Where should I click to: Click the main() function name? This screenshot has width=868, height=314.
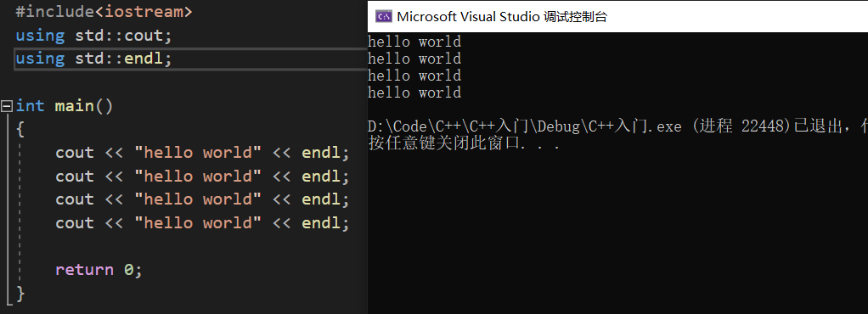pyautogui.click(x=74, y=105)
